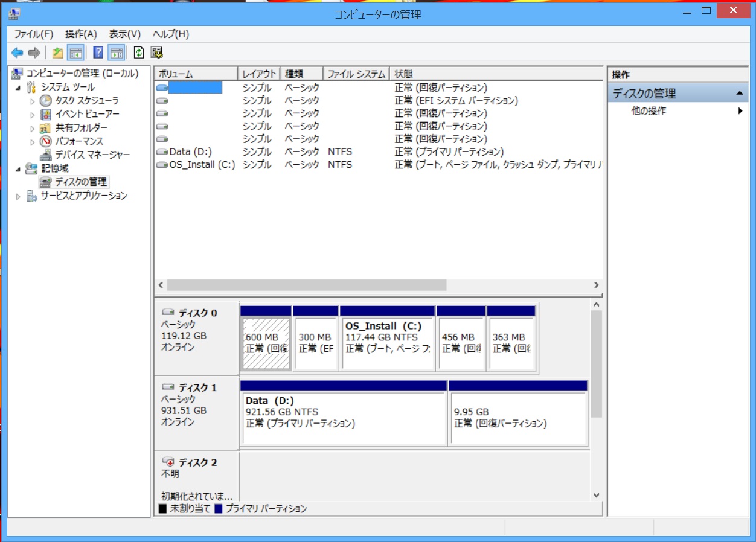Screen dimensions: 756x542
Task: Select イベント ビューアー in the tree
Action: 87,114
